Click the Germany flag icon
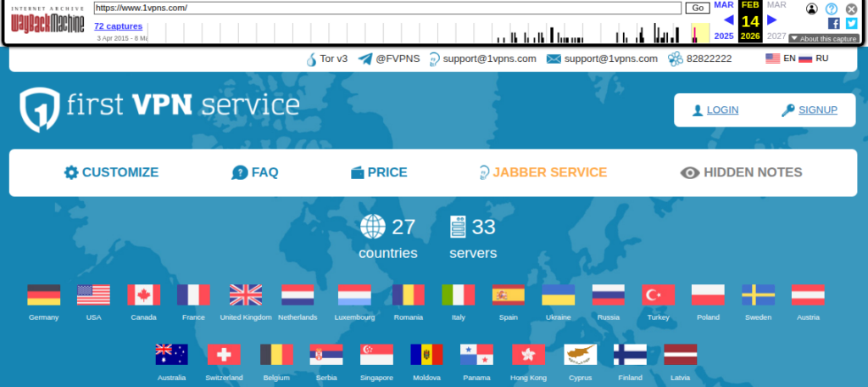Screen dimensions: 868x387 (x=44, y=295)
